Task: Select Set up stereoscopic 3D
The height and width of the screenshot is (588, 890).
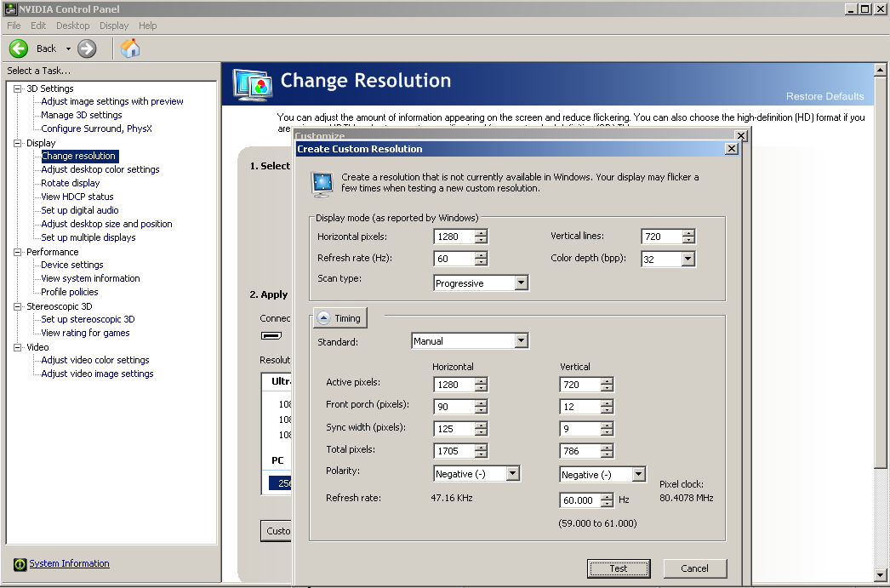Action: pos(88,320)
